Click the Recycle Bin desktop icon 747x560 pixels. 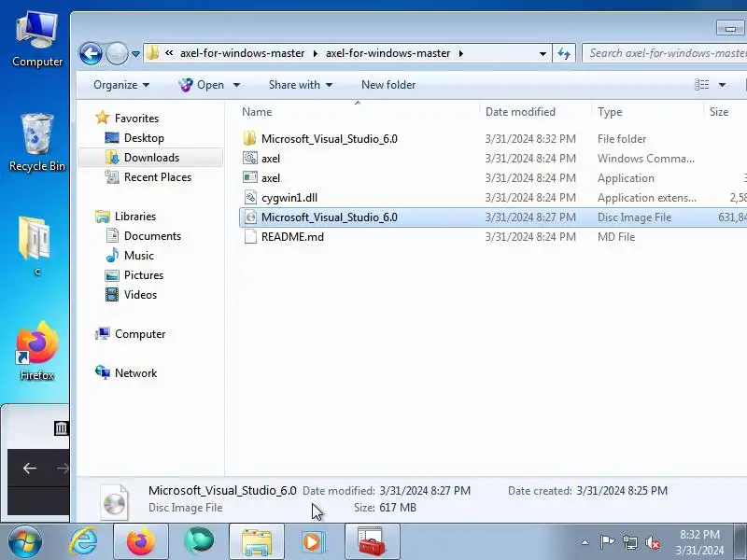tap(37, 142)
